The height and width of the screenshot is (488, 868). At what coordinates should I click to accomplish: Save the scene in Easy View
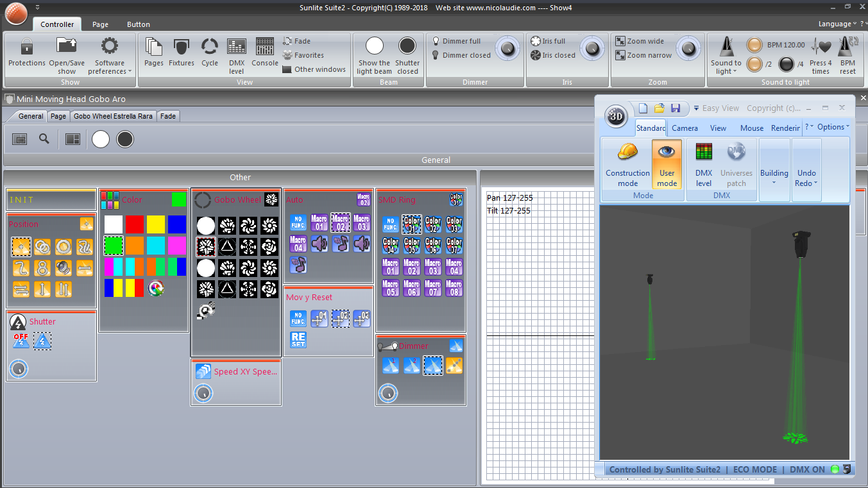[675, 108]
